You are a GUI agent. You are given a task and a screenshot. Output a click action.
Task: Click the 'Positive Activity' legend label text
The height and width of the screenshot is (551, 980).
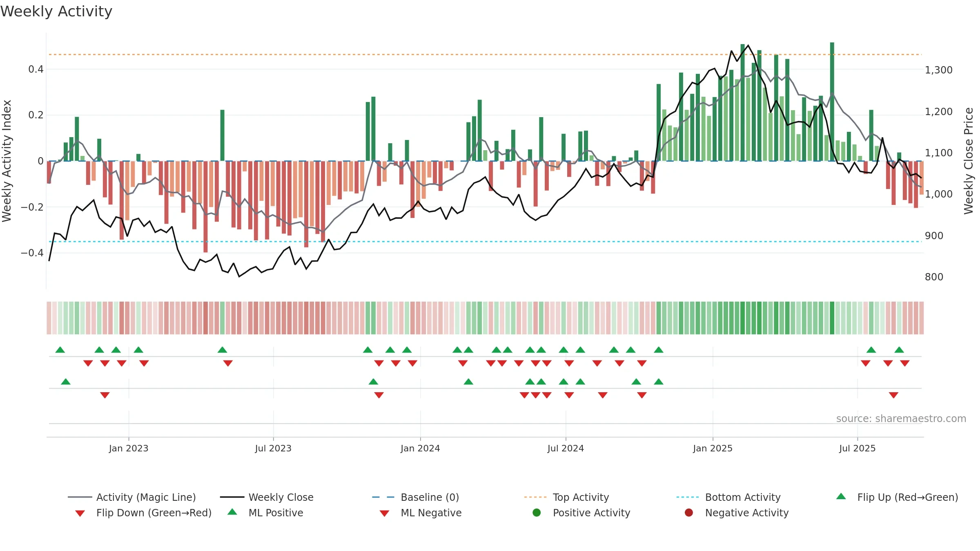coord(592,513)
